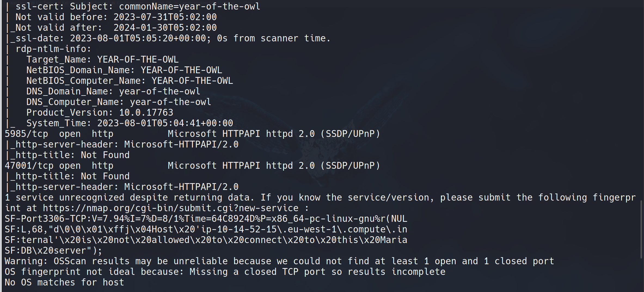The image size is (644, 292).
Task: Click the rdp-ntlm-info header line
Action: (x=53, y=49)
